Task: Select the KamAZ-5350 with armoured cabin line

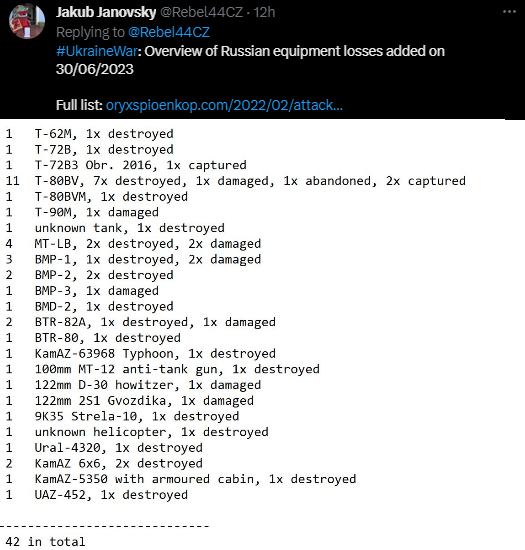Action: (x=181, y=479)
